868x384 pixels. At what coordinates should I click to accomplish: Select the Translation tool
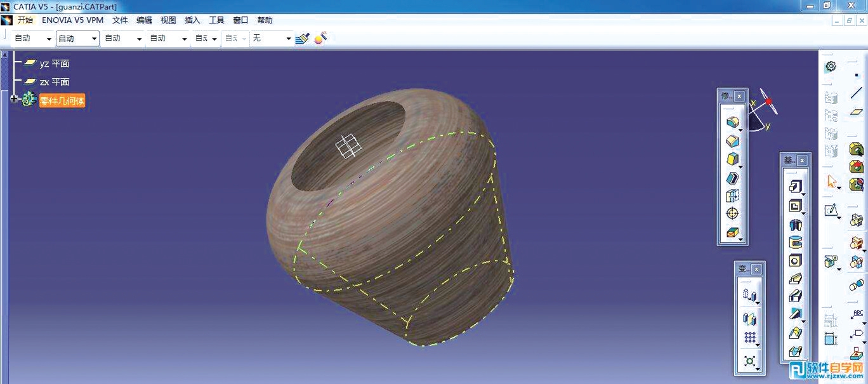[x=749, y=295]
